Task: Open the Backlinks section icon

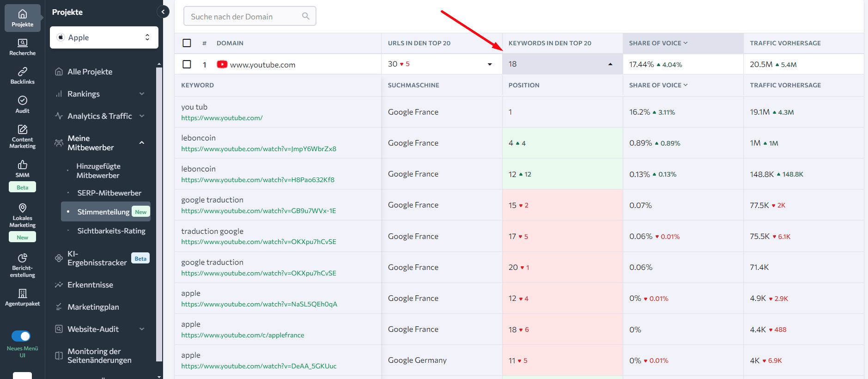Action: [22, 72]
